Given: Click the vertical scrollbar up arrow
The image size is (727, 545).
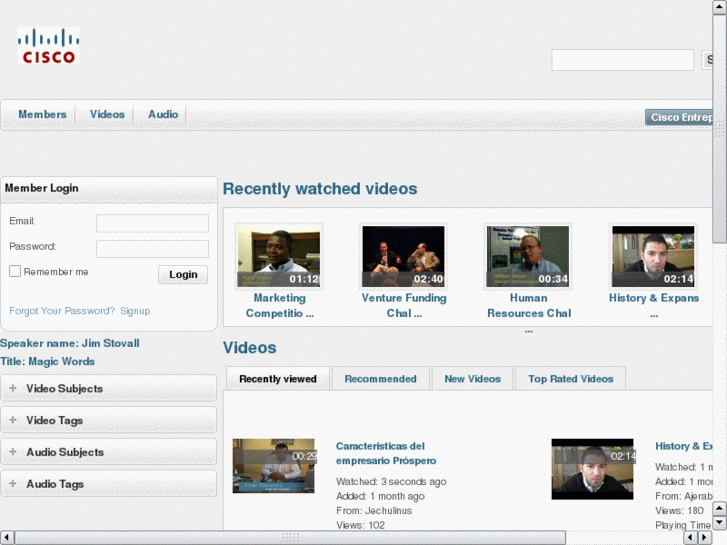Looking at the screenshot, I should [x=719, y=7].
